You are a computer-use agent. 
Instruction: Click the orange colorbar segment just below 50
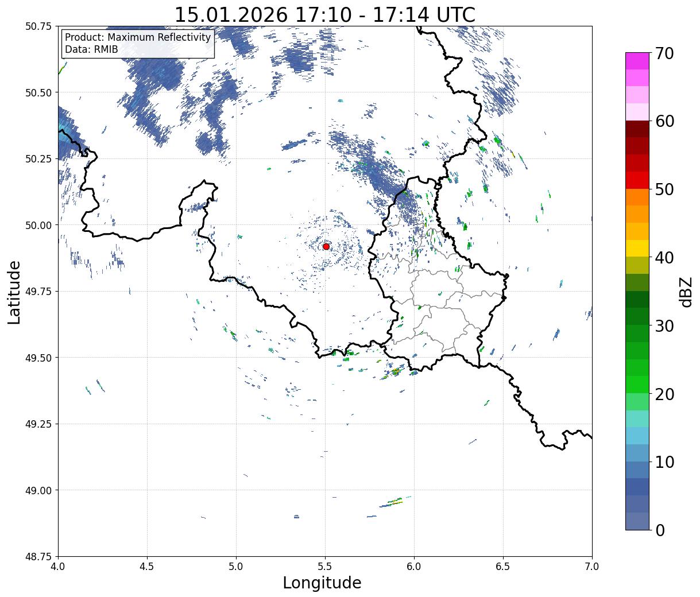[x=637, y=197]
